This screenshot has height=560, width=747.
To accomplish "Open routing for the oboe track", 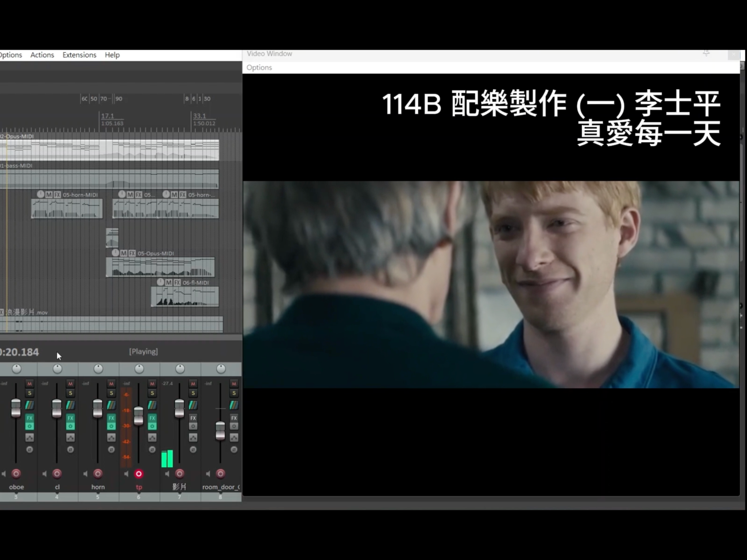I will pos(30,405).
